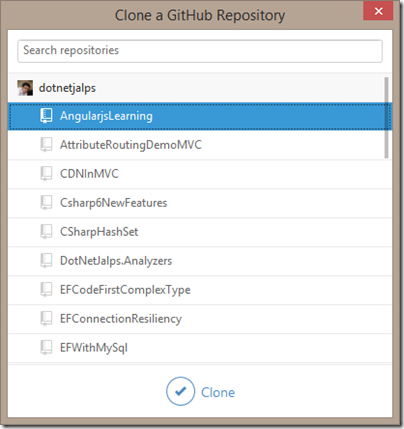Click the Clone button label
Screen dimensions: 404x429
(218, 392)
